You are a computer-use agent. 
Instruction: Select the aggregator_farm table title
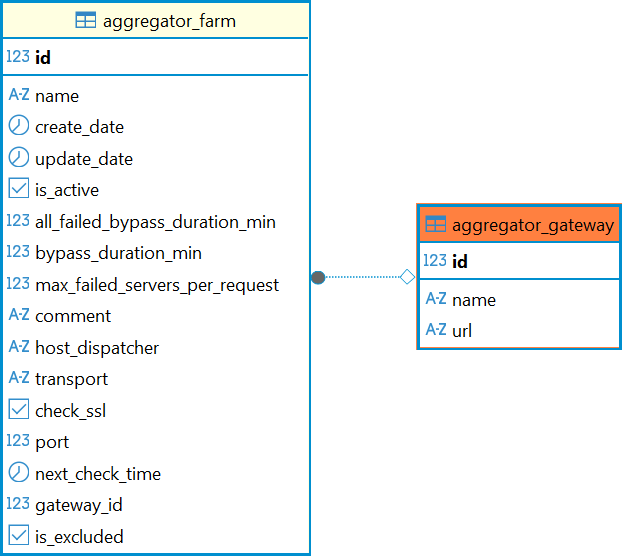click(169, 21)
